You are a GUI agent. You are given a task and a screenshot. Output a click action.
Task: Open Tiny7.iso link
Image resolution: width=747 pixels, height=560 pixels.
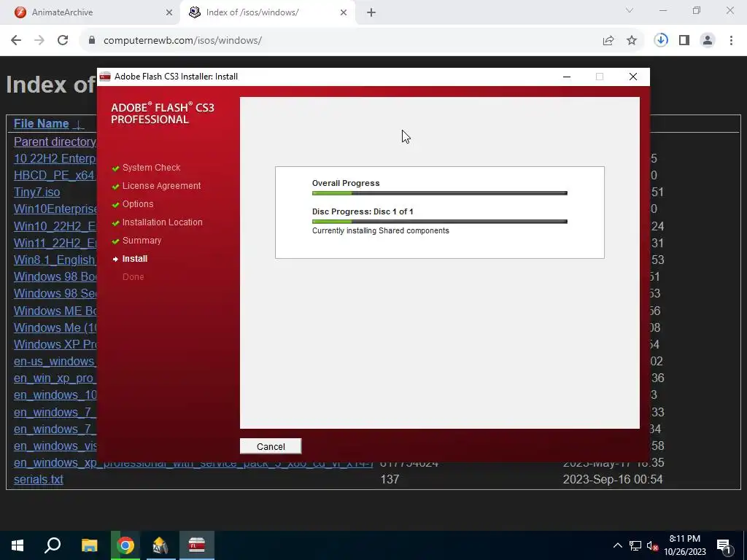click(x=36, y=192)
